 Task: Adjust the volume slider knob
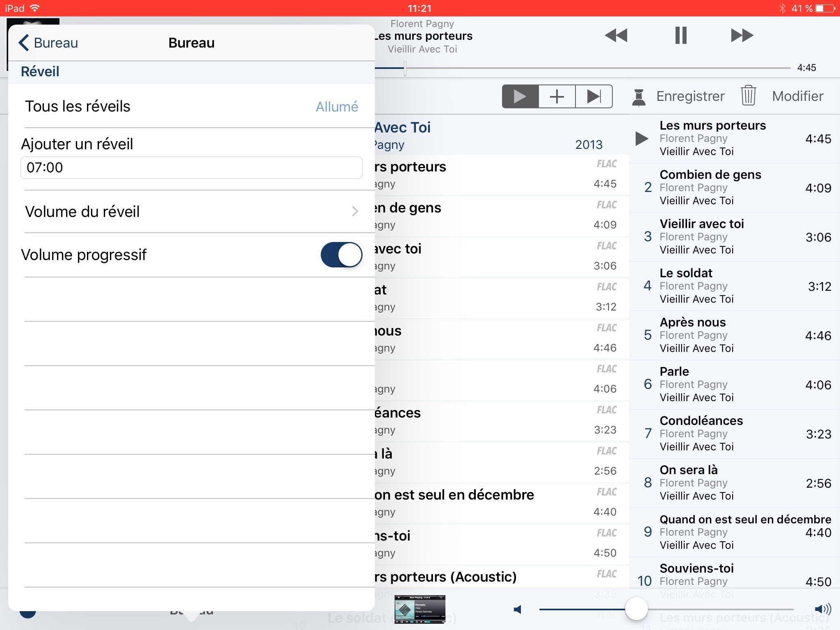(x=636, y=609)
